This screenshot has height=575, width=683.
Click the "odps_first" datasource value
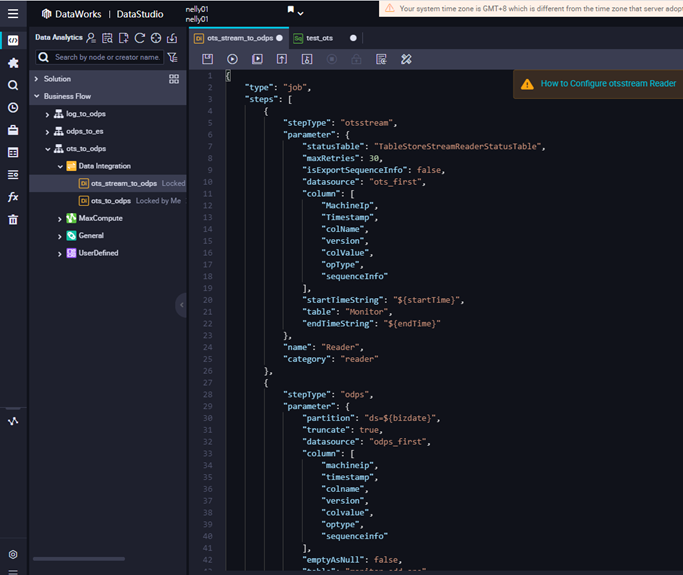click(x=399, y=442)
